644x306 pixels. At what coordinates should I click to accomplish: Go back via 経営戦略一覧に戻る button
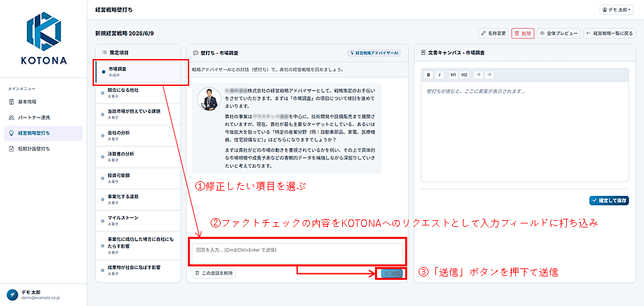tap(610, 34)
